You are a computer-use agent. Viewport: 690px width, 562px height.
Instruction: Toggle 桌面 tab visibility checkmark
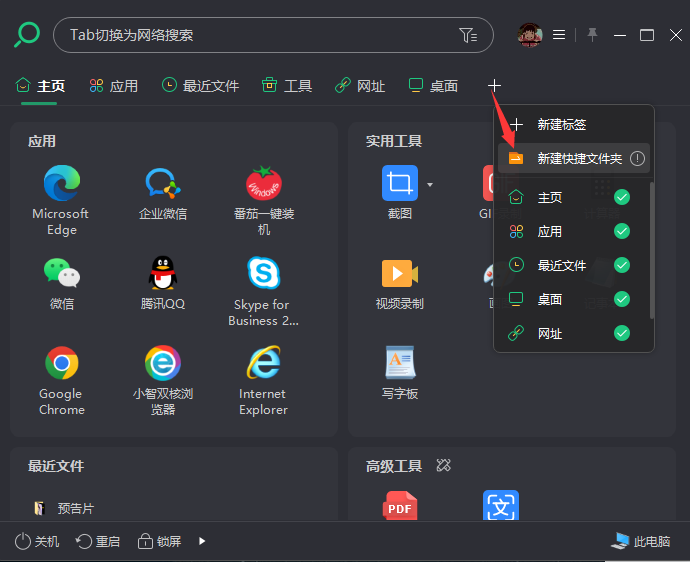pyautogui.click(x=622, y=299)
